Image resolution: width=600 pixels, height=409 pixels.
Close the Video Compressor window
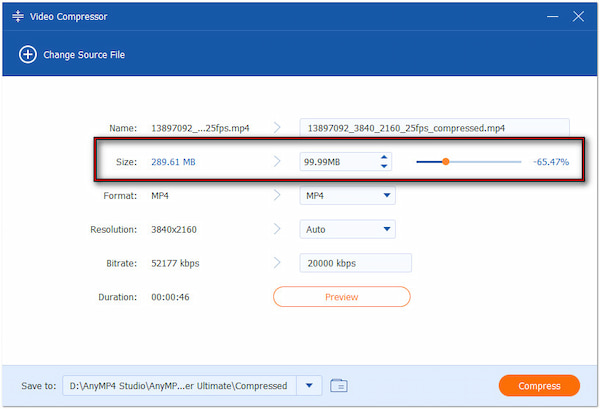(577, 17)
